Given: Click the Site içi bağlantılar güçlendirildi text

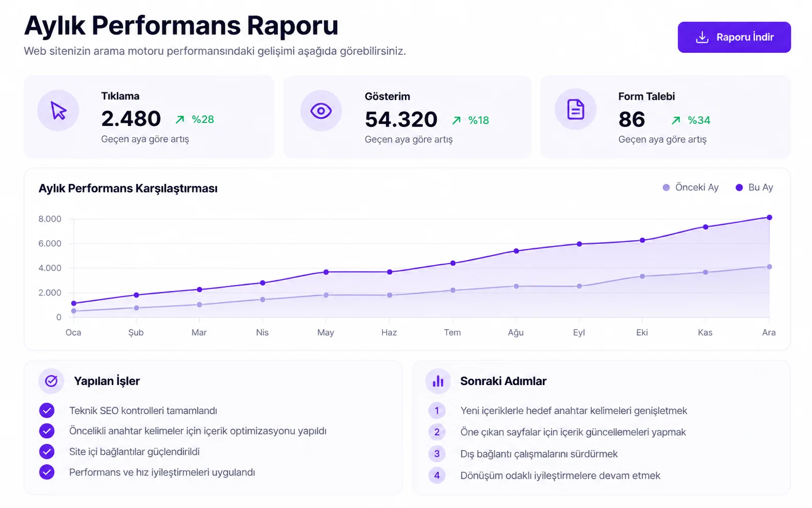Looking at the screenshot, I should [x=134, y=452].
